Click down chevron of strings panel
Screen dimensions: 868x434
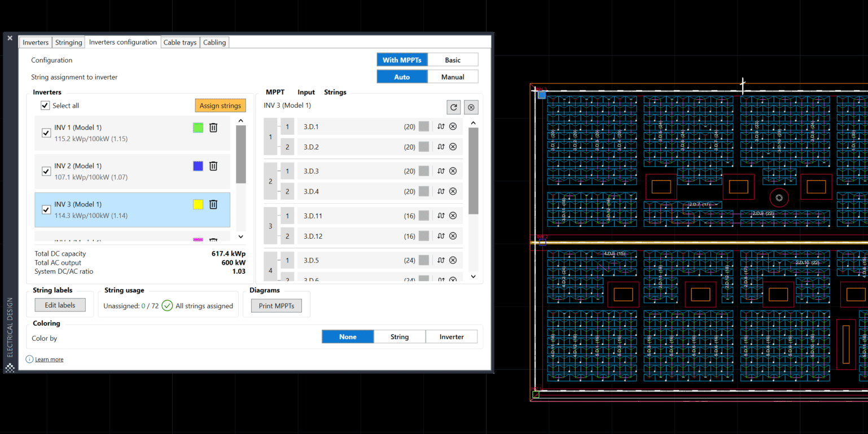click(x=473, y=277)
